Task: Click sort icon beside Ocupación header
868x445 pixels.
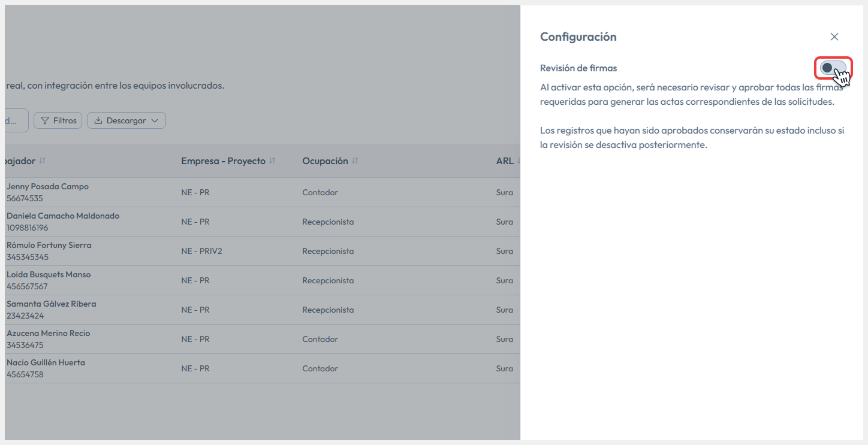Action: 355,161
